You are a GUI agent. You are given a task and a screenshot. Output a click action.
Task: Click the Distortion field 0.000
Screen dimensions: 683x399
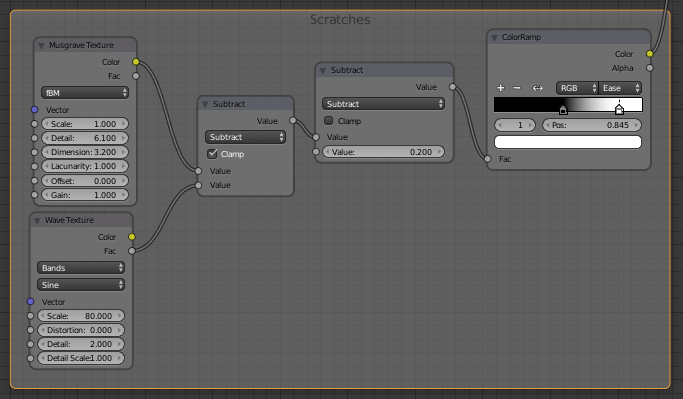click(81, 330)
